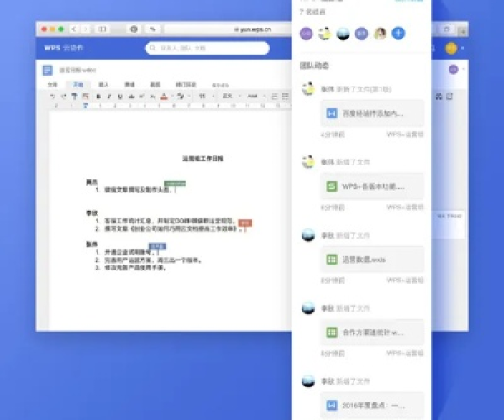This screenshot has width=504, height=420.
Task: Toggle underline formatting
Action: coord(120,96)
